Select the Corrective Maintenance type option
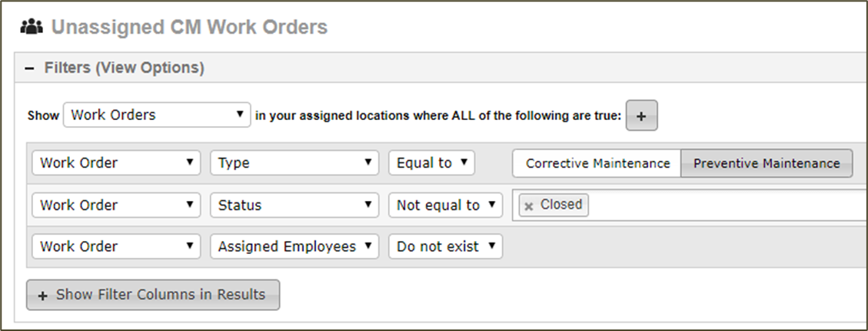The image size is (868, 331). 597,163
